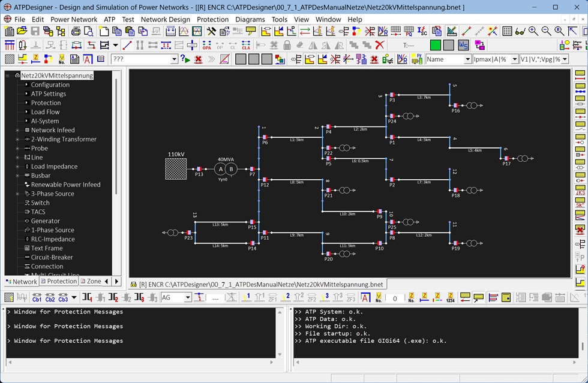Toggle the green status square
Image resolution: width=588 pixels, height=383 pixels.
(x=435, y=46)
